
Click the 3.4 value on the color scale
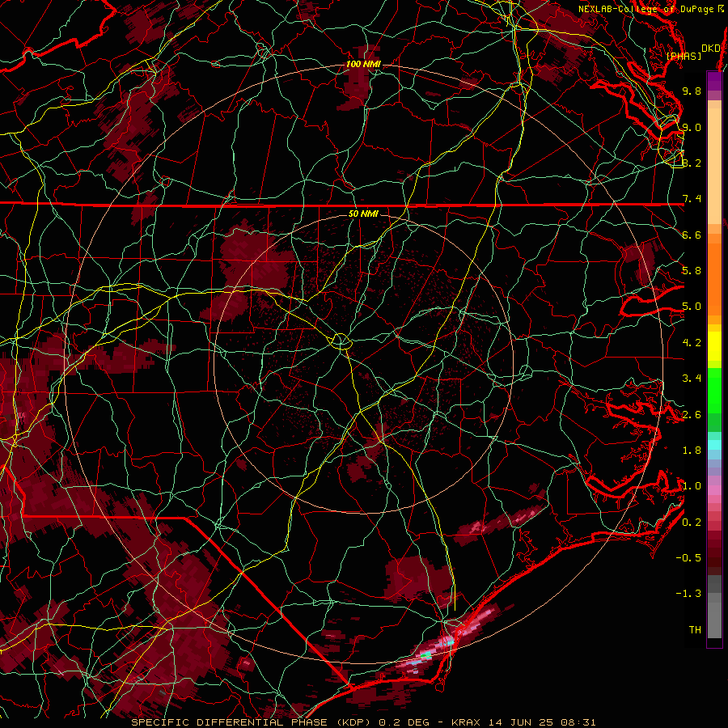tap(692, 378)
